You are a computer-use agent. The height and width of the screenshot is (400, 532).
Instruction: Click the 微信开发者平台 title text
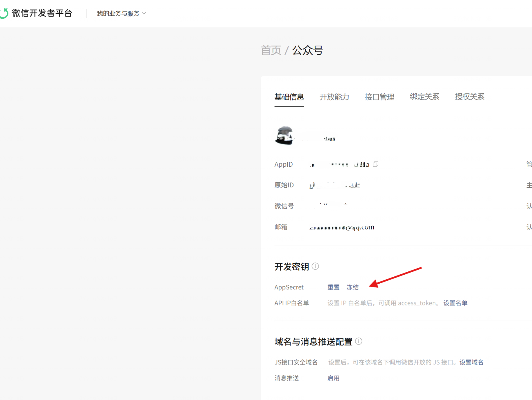(42, 13)
